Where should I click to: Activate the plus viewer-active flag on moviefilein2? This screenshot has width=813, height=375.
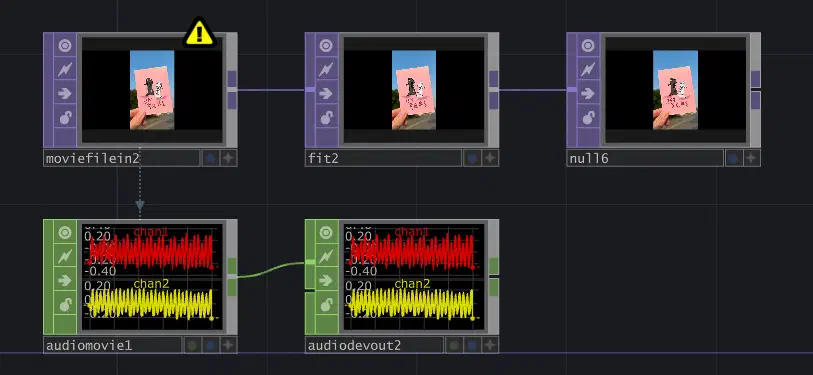pos(229,158)
